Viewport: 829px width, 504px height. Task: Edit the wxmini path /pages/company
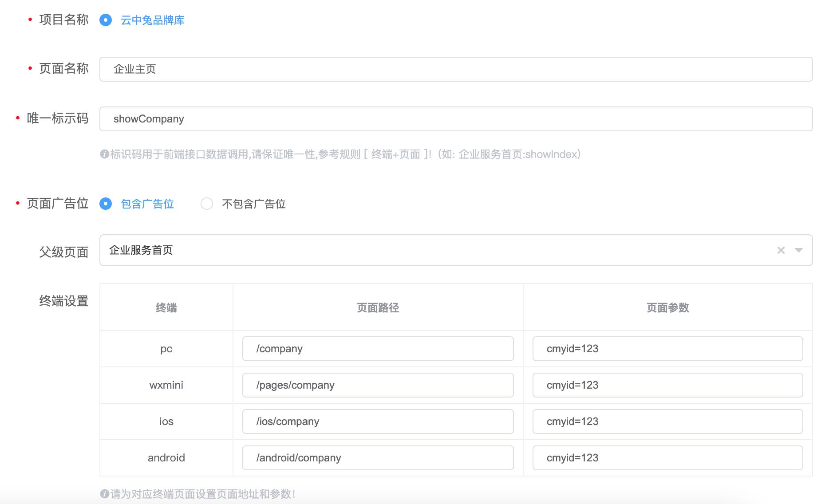click(377, 385)
